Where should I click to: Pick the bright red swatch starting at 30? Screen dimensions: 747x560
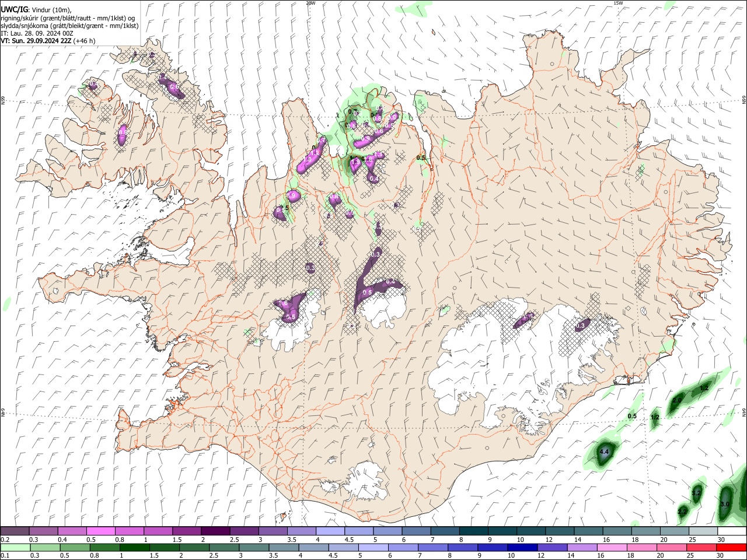click(732, 548)
